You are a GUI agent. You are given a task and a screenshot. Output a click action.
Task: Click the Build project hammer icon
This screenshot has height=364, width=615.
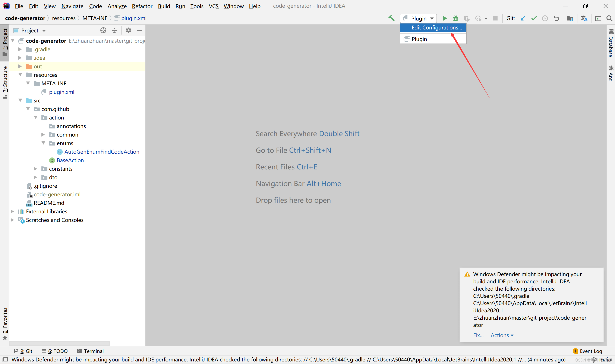click(x=391, y=18)
